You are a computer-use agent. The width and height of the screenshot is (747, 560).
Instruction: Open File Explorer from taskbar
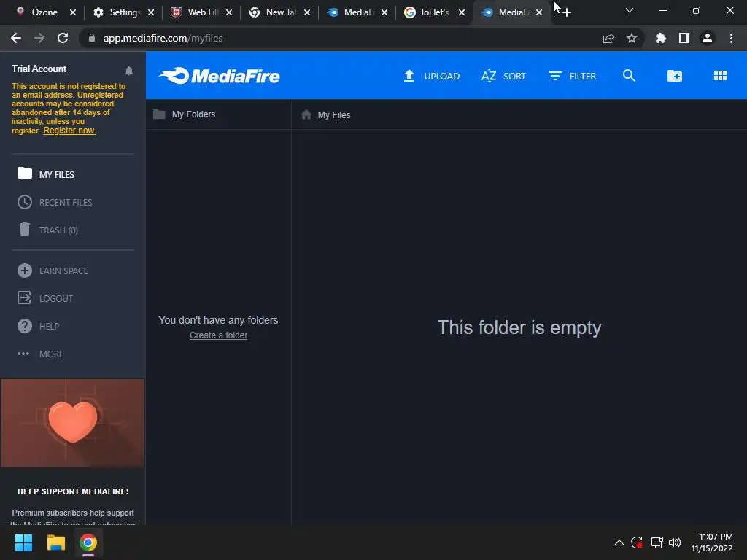55,542
